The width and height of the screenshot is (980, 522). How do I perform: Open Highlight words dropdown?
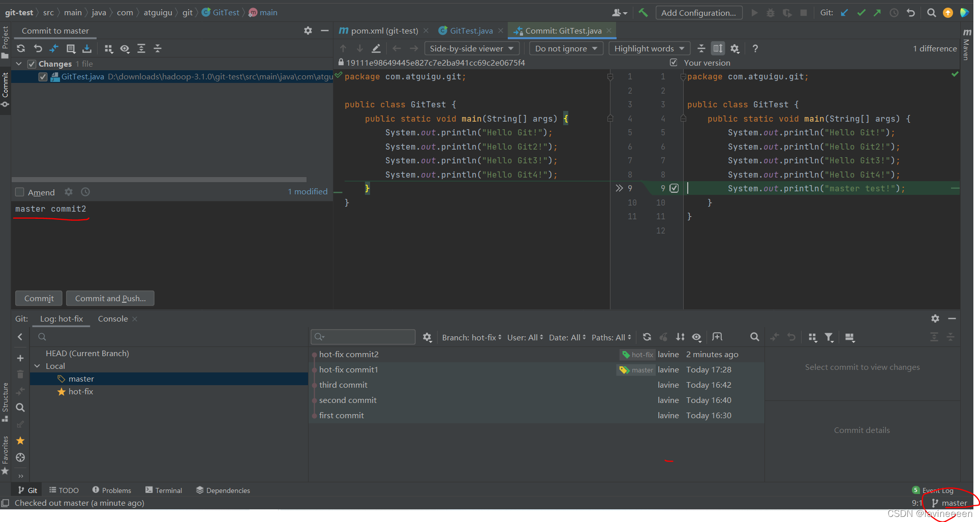[x=649, y=48]
